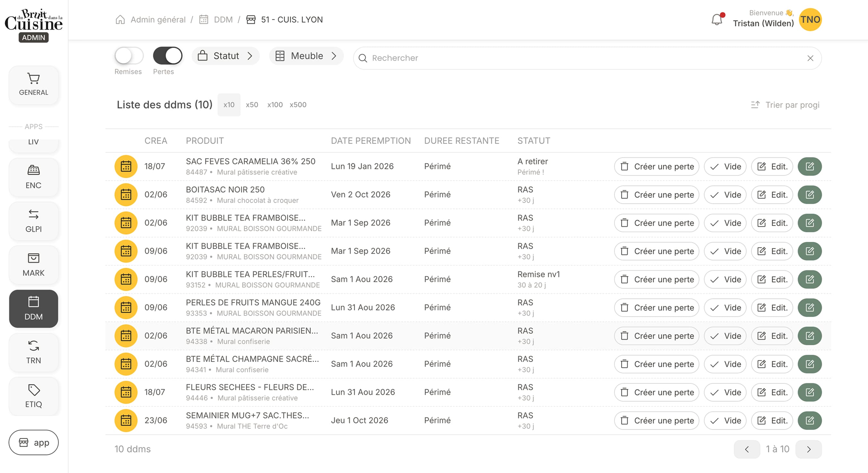Click the notification bell icon

pos(717,20)
